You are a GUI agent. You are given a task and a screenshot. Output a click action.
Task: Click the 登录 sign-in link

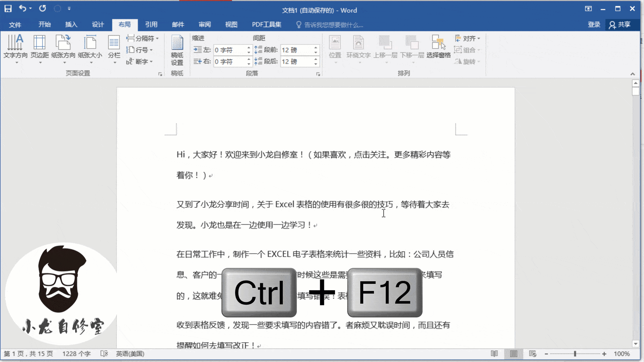pyautogui.click(x=594, y=25)
